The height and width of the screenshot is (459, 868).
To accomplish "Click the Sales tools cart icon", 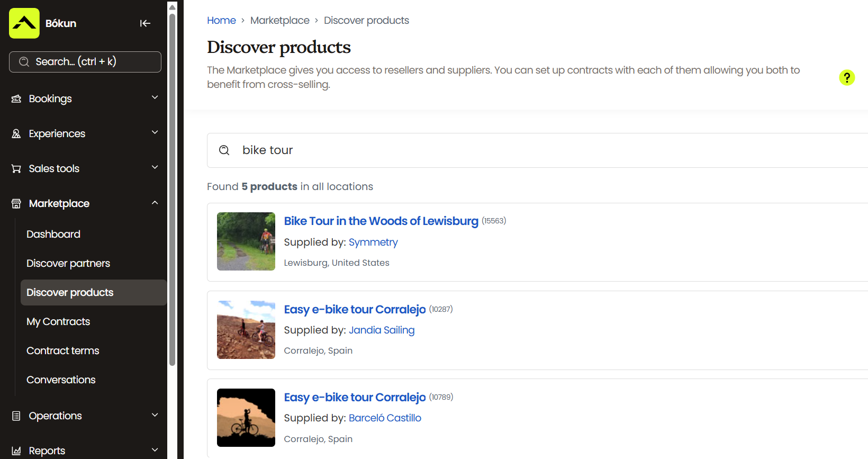I will pyautogui.click(x=16, y=169).
